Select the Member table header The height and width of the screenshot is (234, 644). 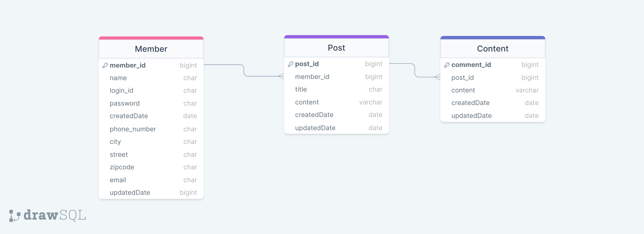151,49
